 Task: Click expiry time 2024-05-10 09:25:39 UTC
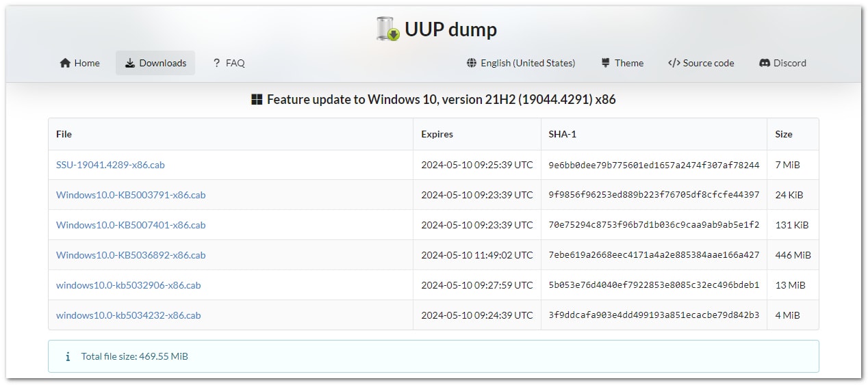click(x=477, y=165)
